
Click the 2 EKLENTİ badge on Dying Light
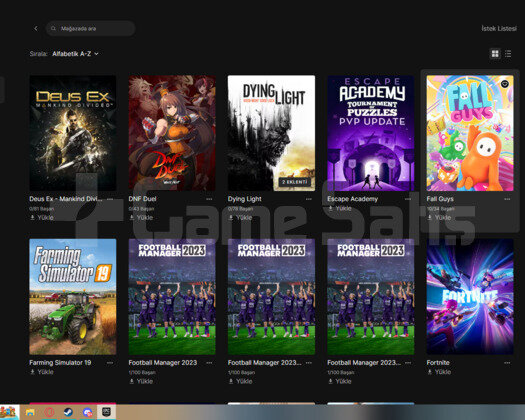click(x=294, y=182)
